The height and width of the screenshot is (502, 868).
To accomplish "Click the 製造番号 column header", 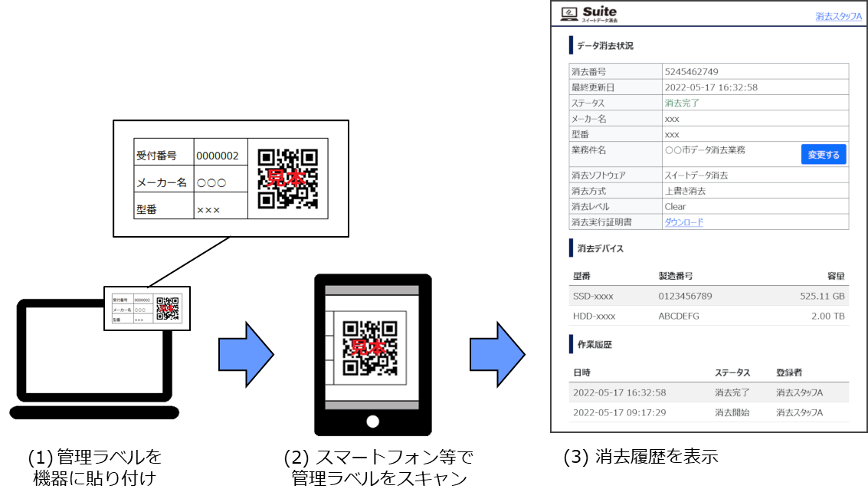I will 676,276.
